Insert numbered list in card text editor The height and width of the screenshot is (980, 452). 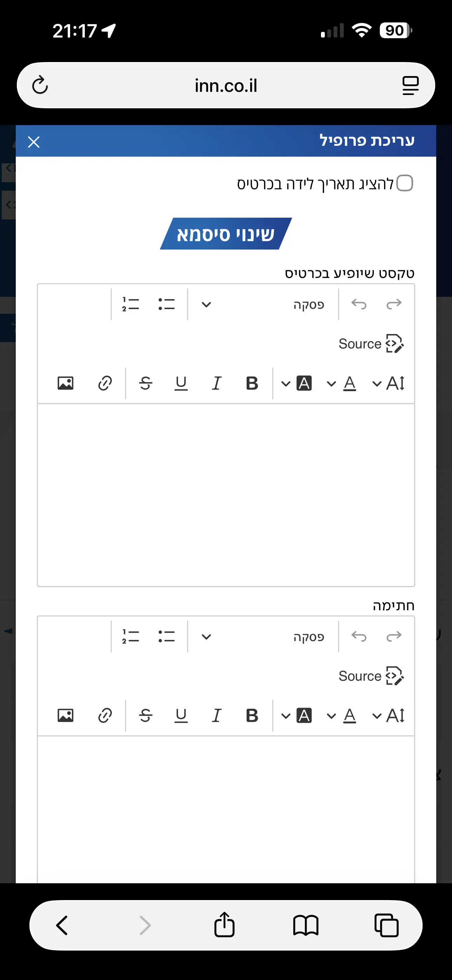click(x=130, y=305)
